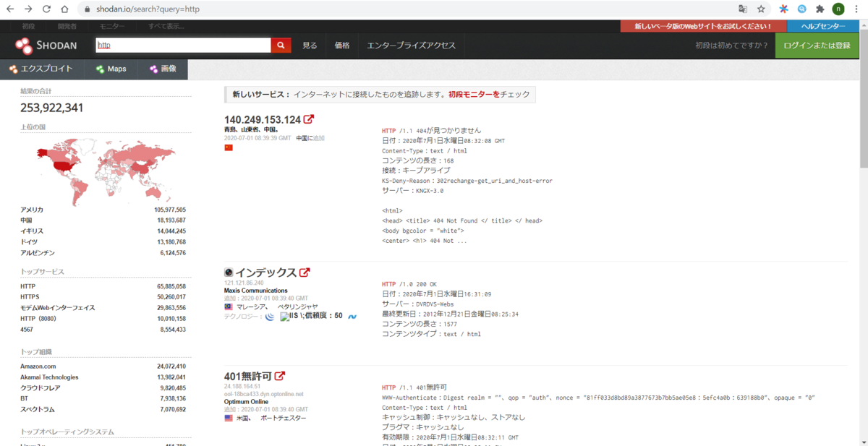The height and width of the screenshot is (446, 868).
Task: Click the Shodan logo
Action: pos(46,46)
